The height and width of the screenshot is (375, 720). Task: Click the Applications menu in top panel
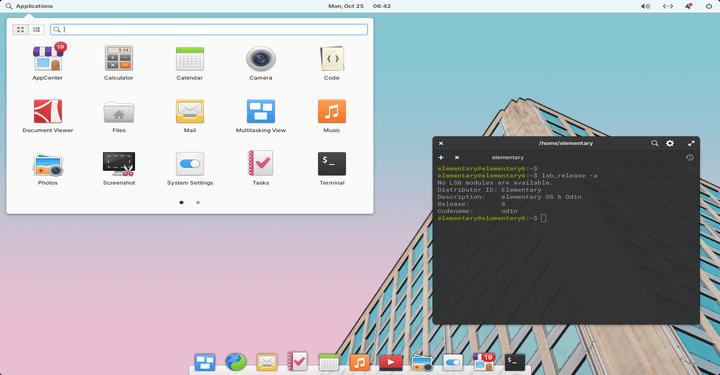pyautogui.click(x=29, y=6)
